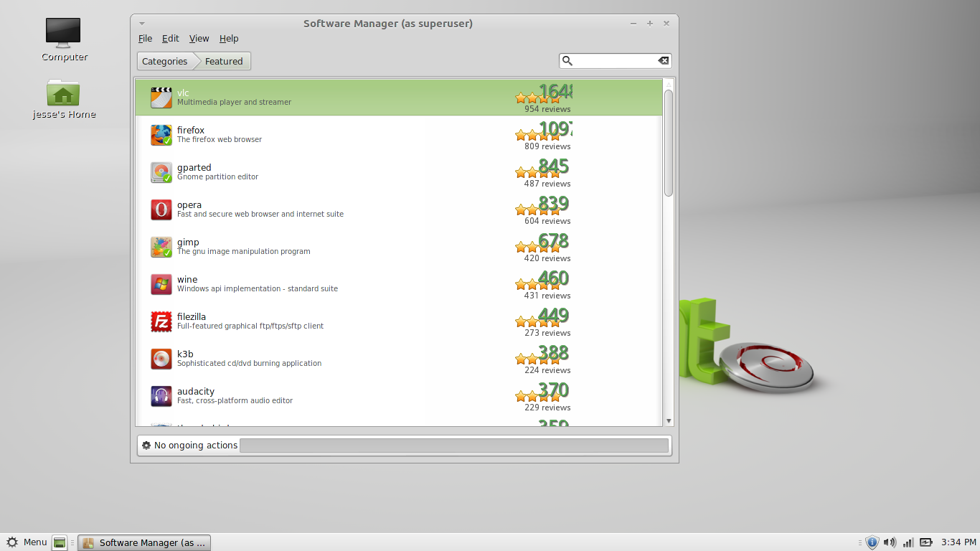This screenshot has height=551, width=980.
Task: Open the Help menu
Action: point(229,39)
